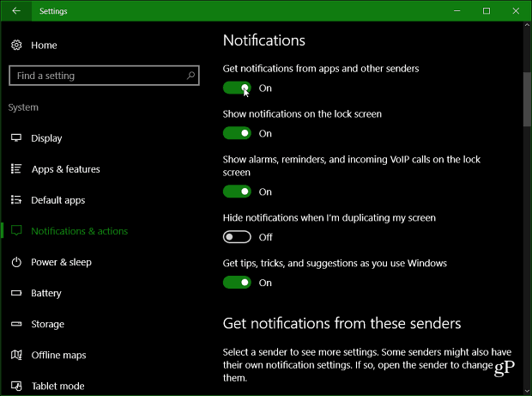Go to Offline maps settings
The width and height of the screenshot is (532, 396).
tap(58, 356)
